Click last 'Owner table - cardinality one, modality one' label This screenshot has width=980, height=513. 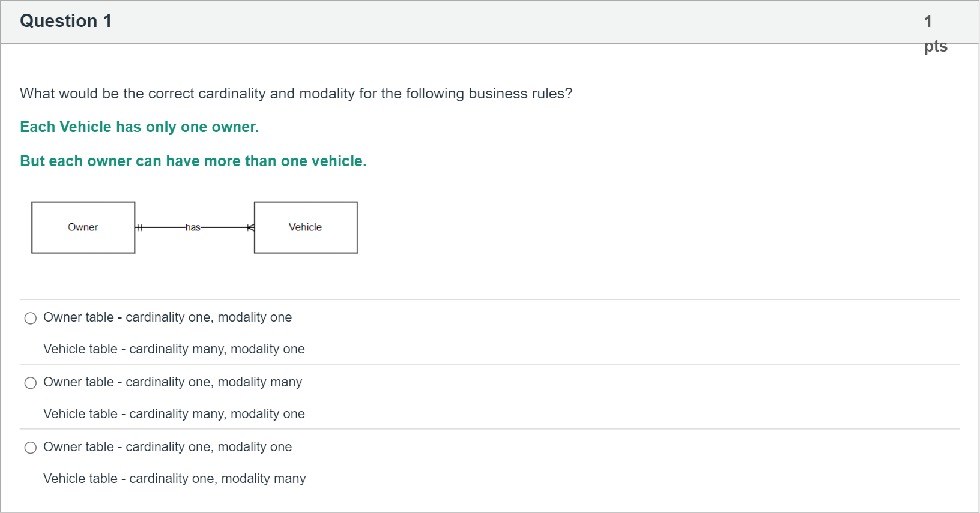tap(168, 447)
